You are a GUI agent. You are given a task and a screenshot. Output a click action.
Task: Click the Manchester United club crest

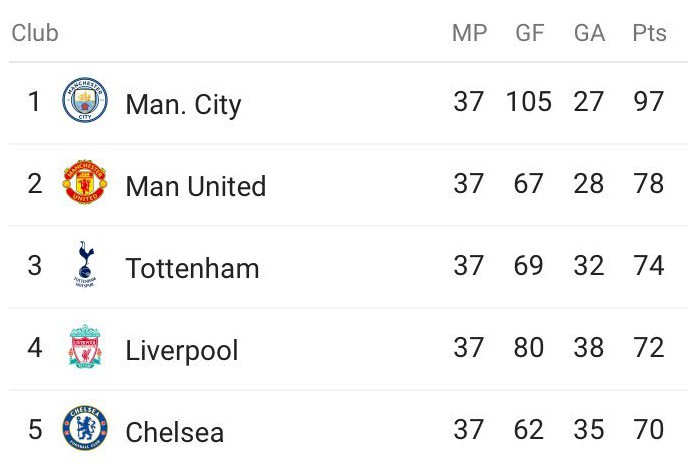point(85,182)
